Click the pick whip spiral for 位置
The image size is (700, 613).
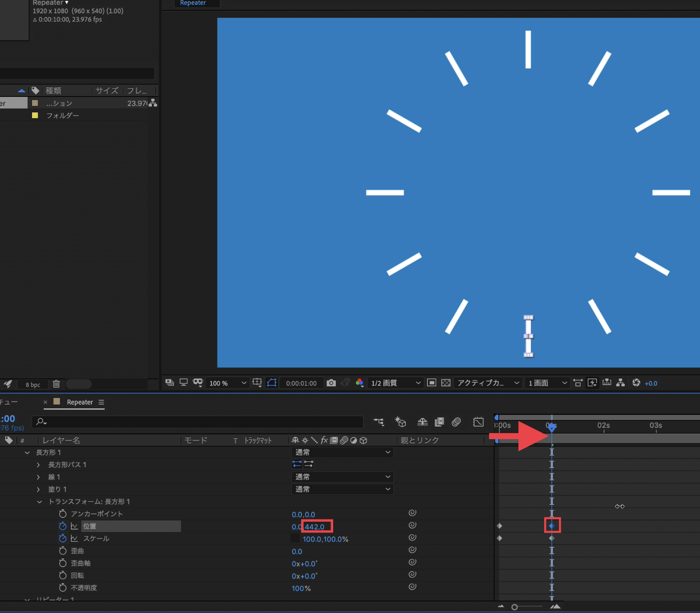coord(412,526)
